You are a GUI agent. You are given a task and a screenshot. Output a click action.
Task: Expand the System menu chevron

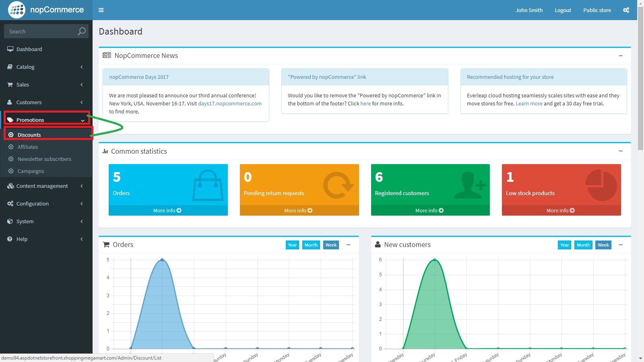pos(82,221)
